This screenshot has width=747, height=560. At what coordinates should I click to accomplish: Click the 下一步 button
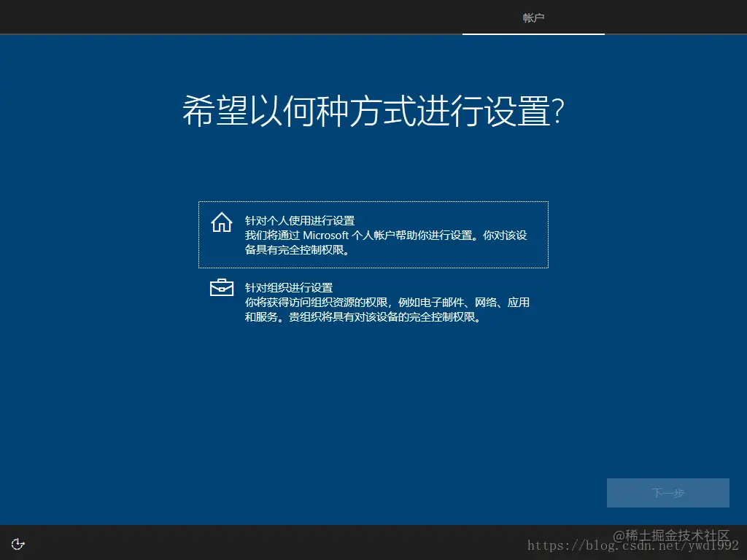[x=668, y=492]
